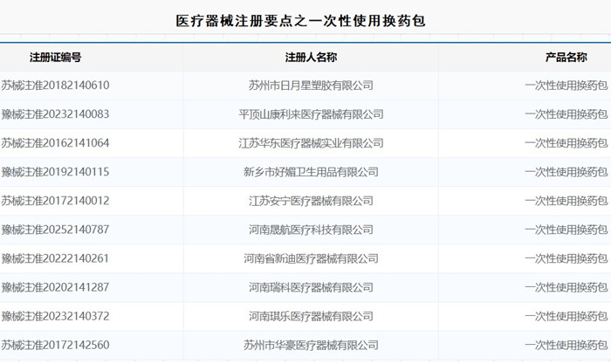
Task: Select the page title 医疗器械注册要点之一次性使用换药包
Action: pyautogui.click(x=300, y=21)
